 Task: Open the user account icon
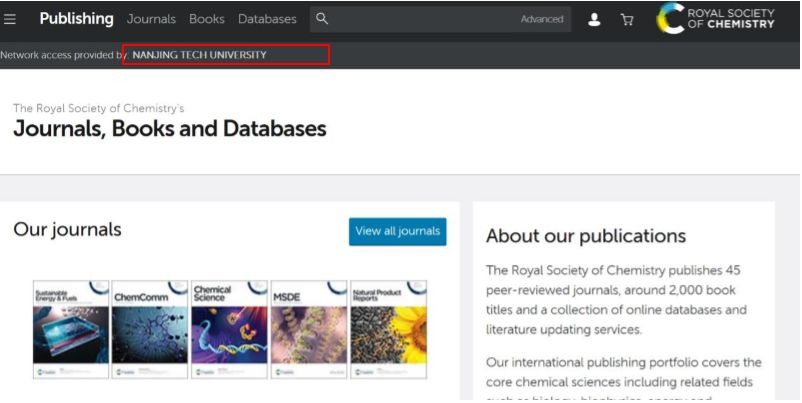(594, 19)
